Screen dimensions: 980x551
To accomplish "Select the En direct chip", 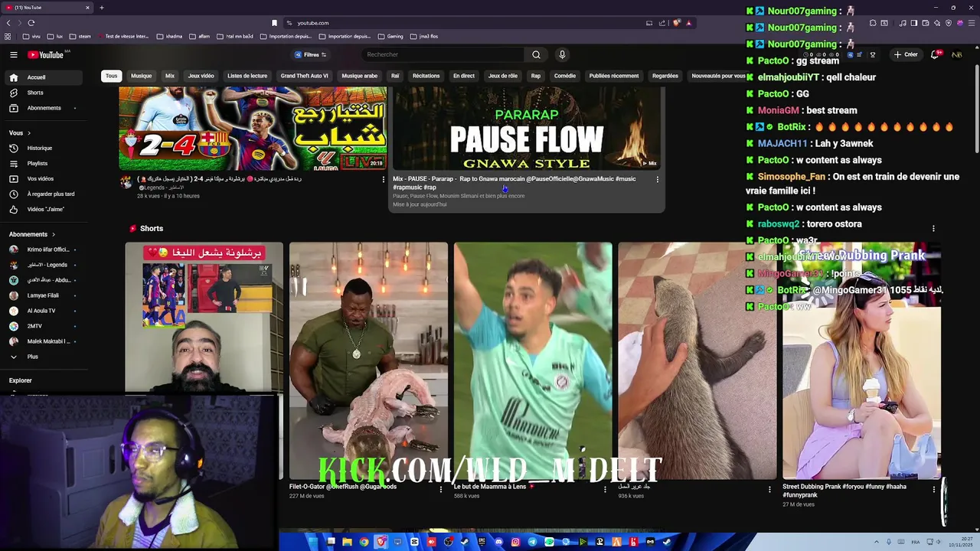I will click(x=464, y=76).
